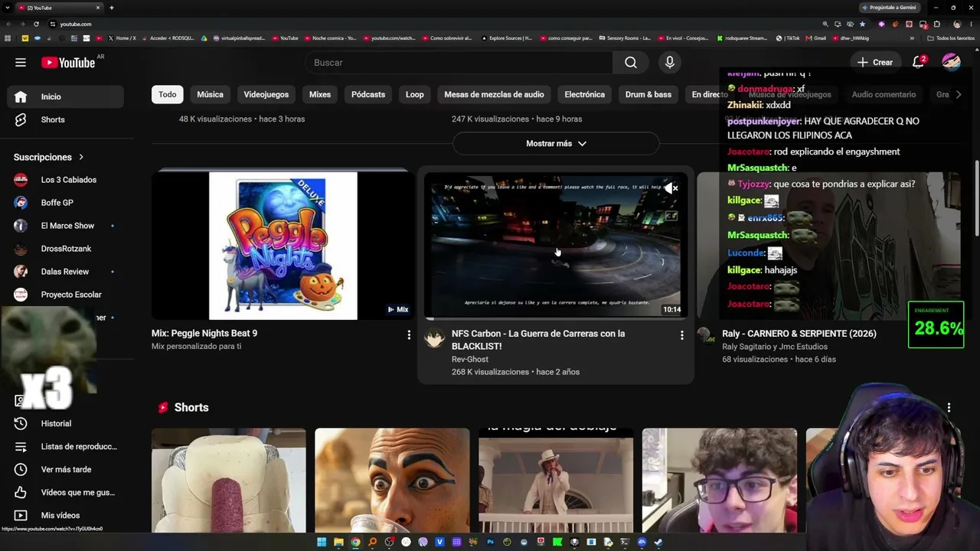Screen dimensions: 980x551
Task: Mute the NFS Carbon video preview
Action: pyautogui.click(x=671, y=188)
